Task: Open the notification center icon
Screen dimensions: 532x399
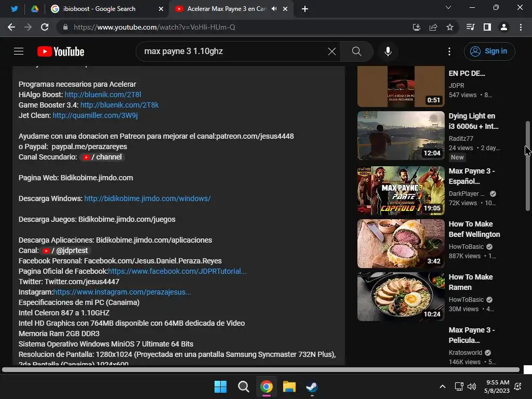Action: coord(518,387)
